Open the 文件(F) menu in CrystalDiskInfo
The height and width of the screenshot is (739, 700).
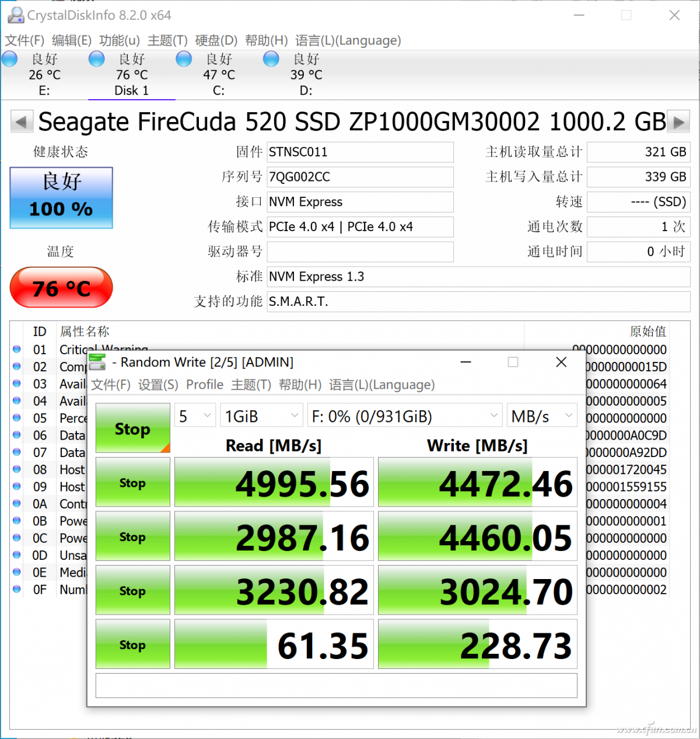tap(24, 40)
